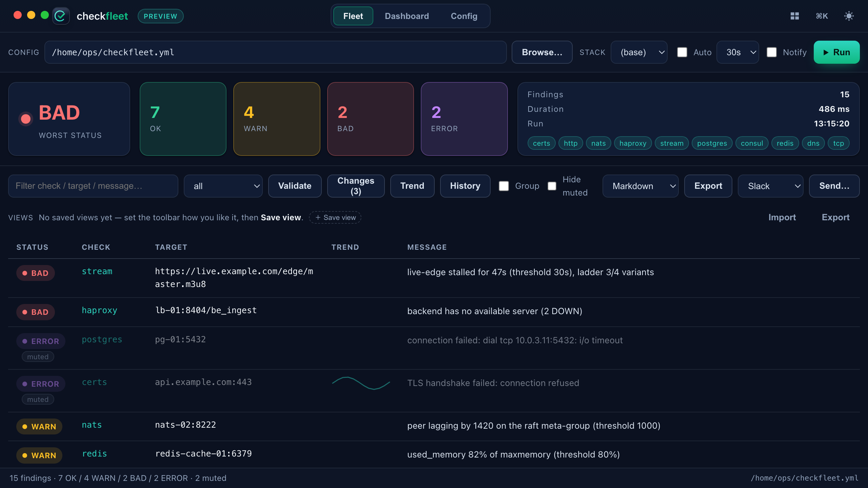Click the checkfleet logo icon

pyautogui.click(x=61, y=16)
